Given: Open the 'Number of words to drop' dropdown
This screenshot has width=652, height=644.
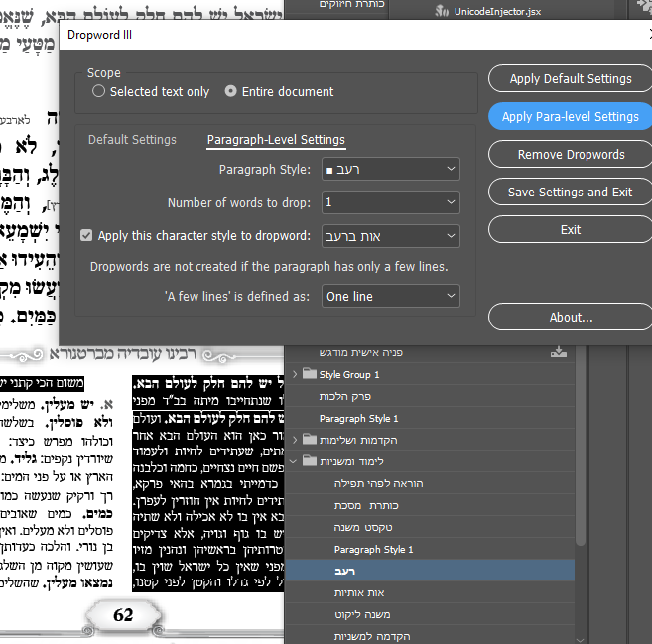Looking at the screenshot, I should pyautogui.click(x=390, y=202).
